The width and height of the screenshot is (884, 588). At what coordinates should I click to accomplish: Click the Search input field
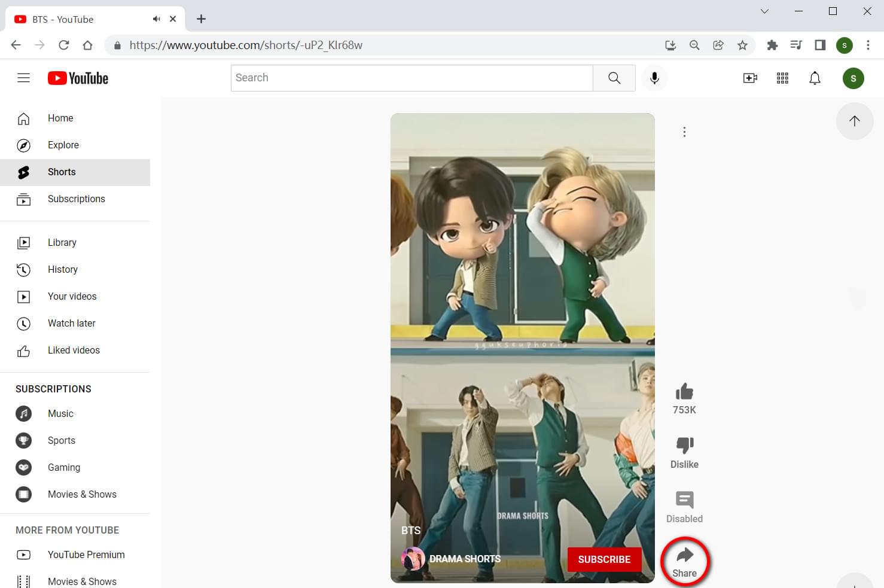click(412, 78)
